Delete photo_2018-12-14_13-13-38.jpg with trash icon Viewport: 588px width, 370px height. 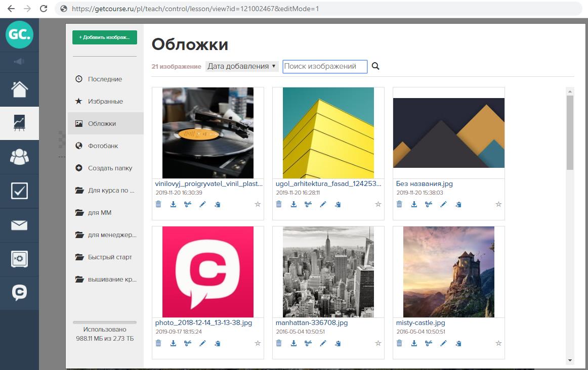[x=158, y=343]
